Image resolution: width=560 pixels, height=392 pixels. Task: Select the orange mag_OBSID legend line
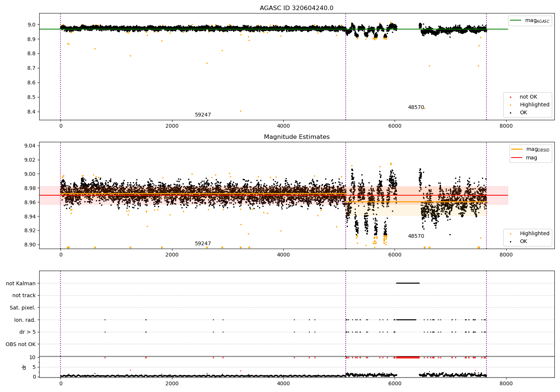click(x=517, y=149)
